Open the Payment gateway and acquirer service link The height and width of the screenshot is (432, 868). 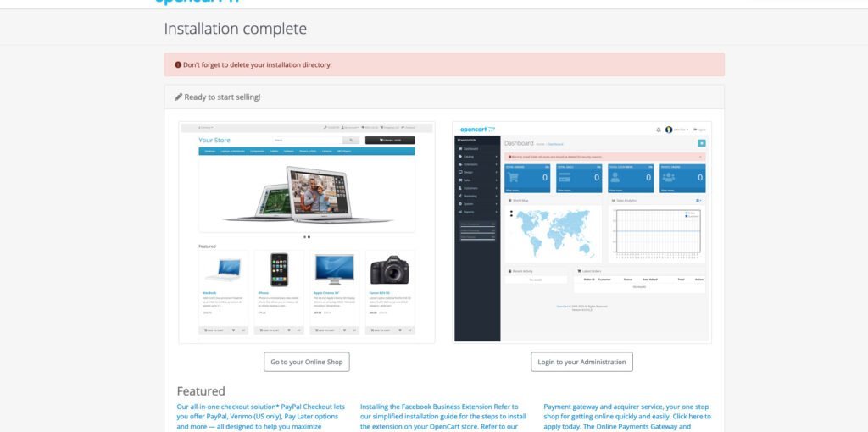[627, 417]
